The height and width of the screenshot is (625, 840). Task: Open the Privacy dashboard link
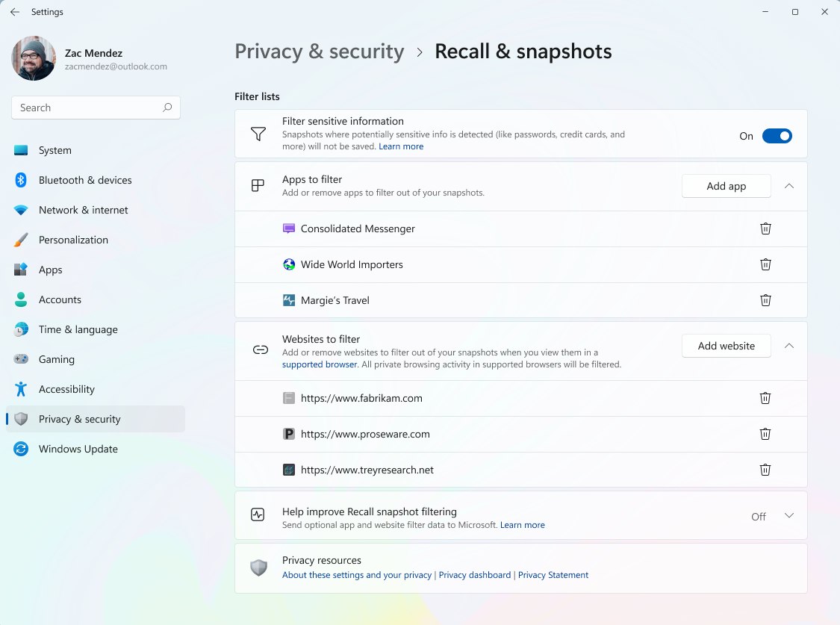(x=475, y=575)
